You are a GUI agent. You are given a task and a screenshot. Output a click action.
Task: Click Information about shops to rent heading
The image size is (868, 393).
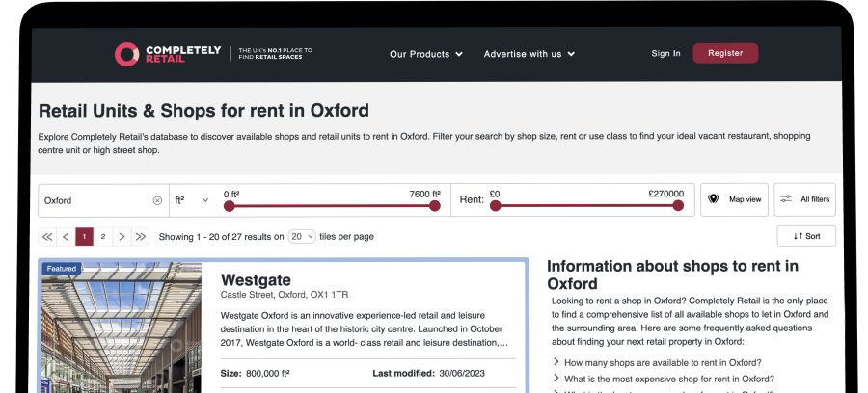pyautogui.click(x=672, y=275)
